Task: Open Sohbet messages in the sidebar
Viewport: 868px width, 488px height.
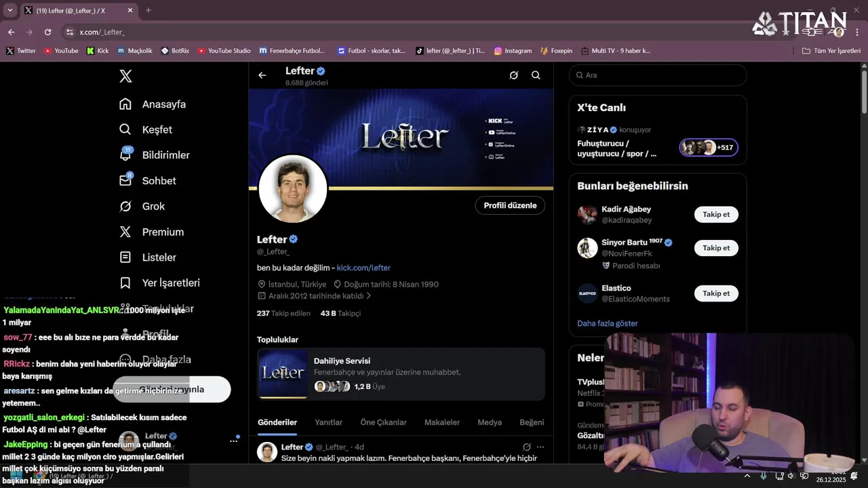Action: pyautogui.click(x=147, y=181)
